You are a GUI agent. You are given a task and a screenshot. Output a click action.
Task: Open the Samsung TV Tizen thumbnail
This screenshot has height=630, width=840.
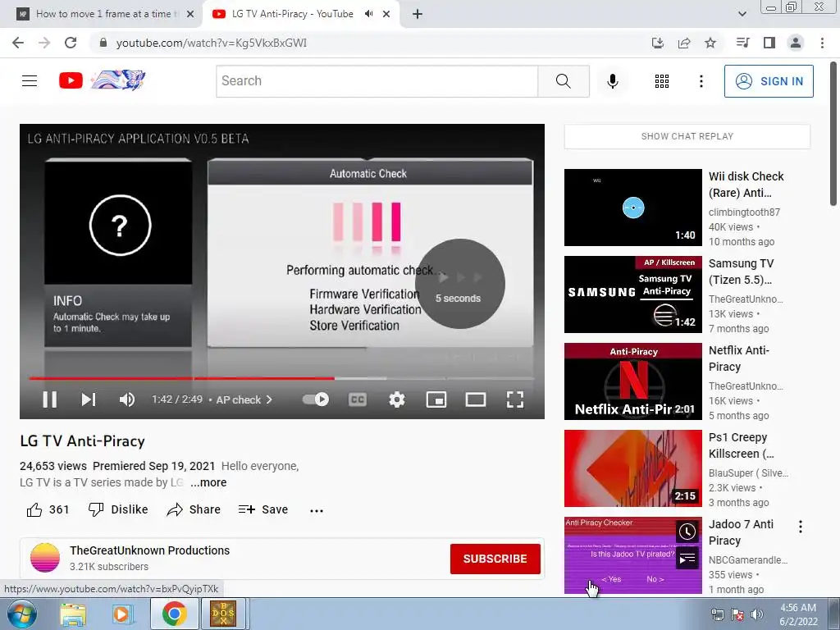[x=632, y=294]
